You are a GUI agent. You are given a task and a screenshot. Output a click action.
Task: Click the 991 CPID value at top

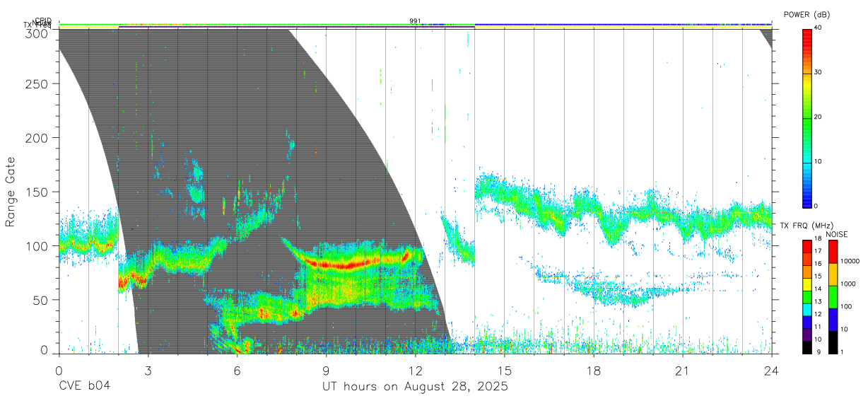(415, 21)
